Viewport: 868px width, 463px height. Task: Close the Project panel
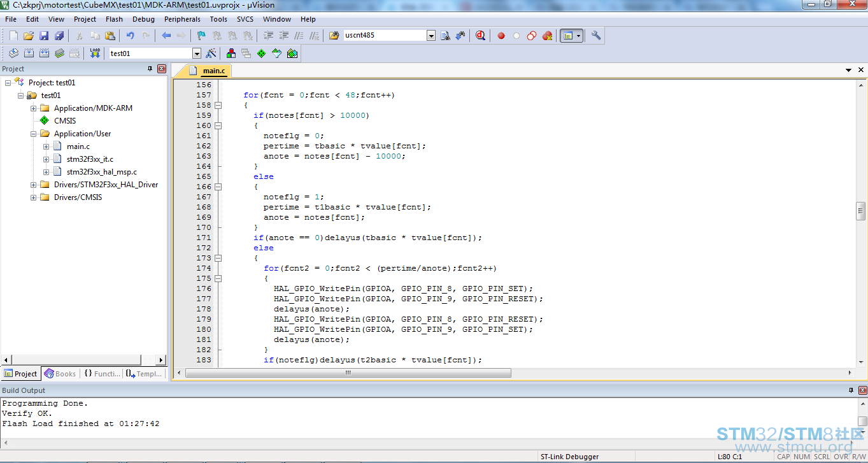[x=162, y=69]
